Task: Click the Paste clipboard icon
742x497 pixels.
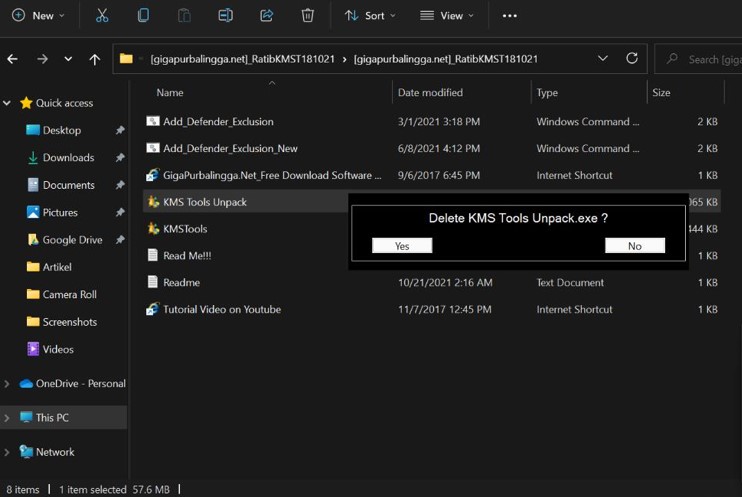Action: [184, 16]
